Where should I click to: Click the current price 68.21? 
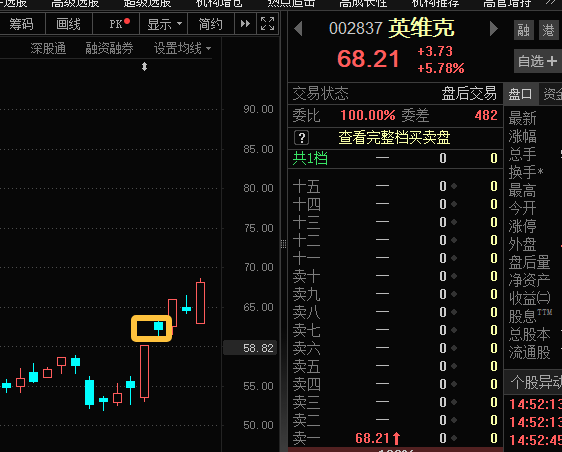click(368, 59)
